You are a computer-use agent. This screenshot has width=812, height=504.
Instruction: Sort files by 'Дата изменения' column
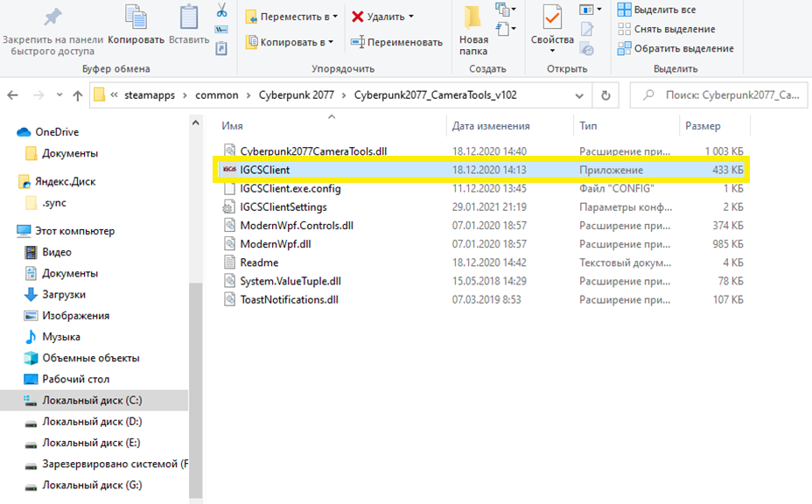[x=491, y=126]
